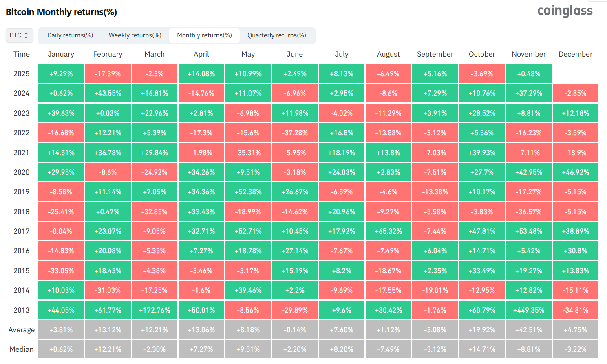Click the -36.57% November 2018 cell
Image resolution: width=607 pixels, height=364 pixels.
coord(529,212)
